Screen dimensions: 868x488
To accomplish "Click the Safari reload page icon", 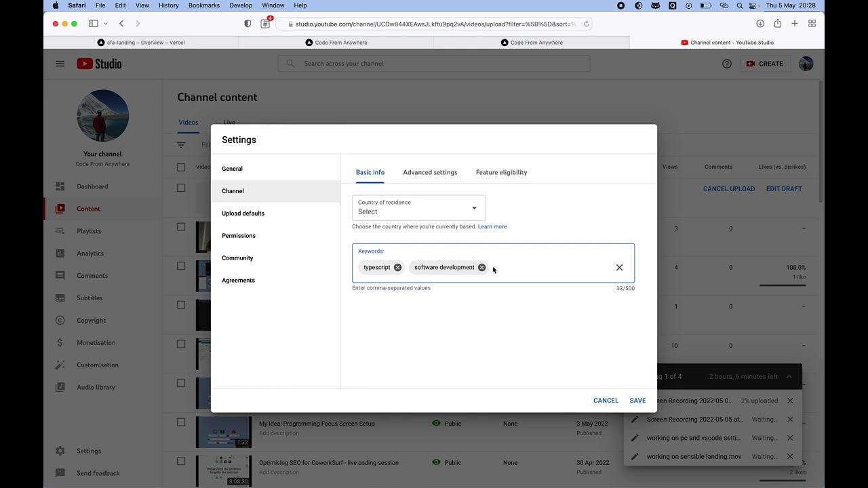I will [587, 24].
